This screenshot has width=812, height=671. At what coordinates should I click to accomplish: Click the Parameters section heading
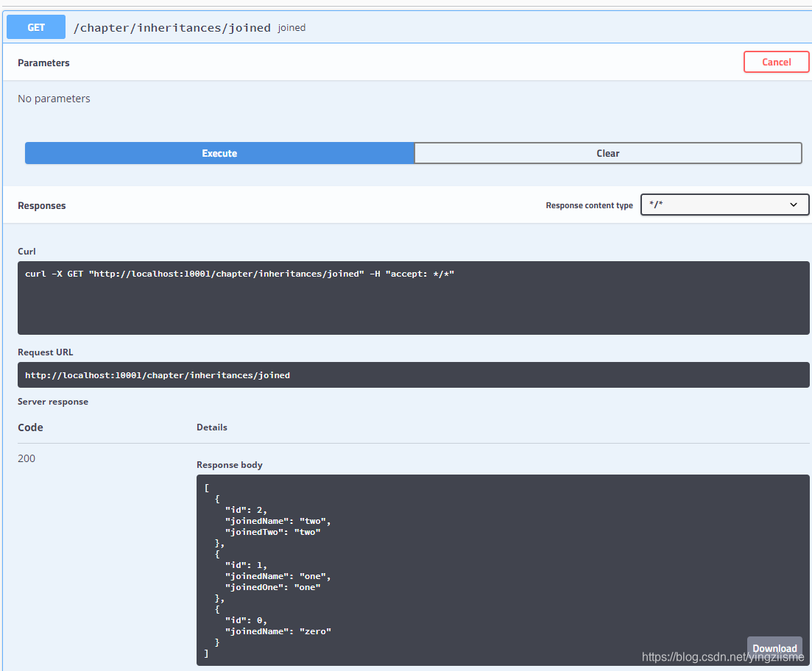tap(43, 63)
